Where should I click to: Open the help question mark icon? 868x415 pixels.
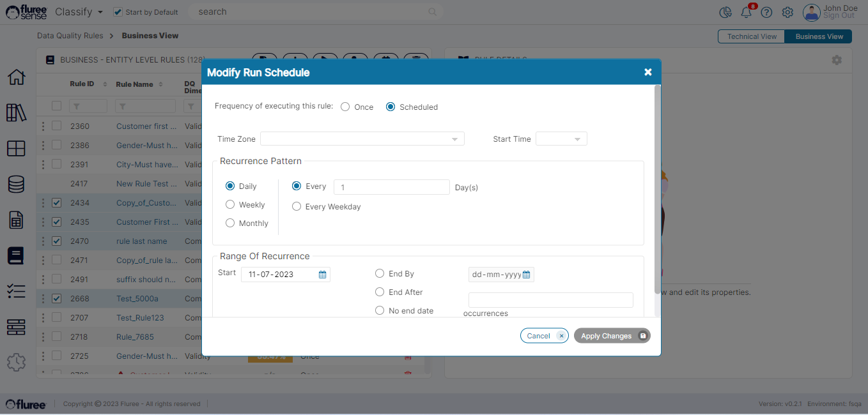point(766,13)
